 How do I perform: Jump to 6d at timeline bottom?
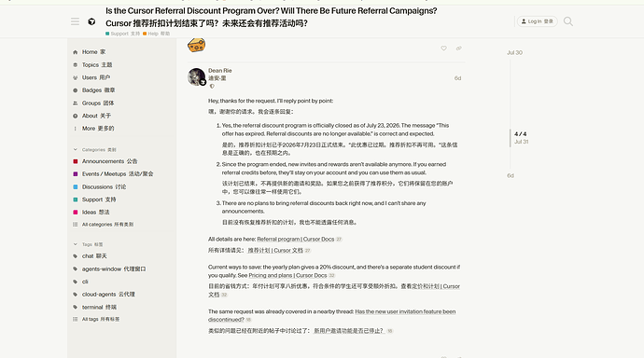pyautogui.click(x=511, y=175)
